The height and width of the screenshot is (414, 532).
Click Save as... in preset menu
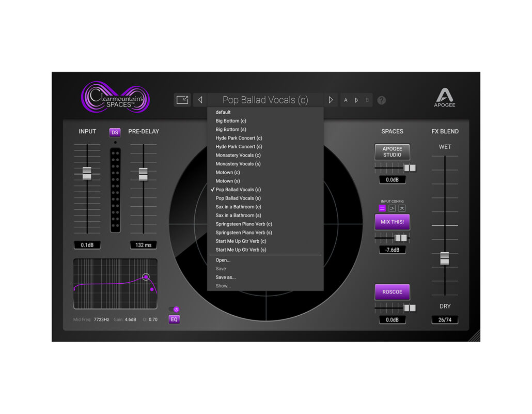click(x=265, y=278)
